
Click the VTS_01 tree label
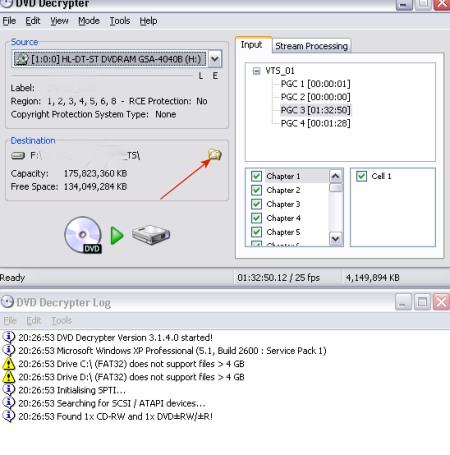pos(280,71)
